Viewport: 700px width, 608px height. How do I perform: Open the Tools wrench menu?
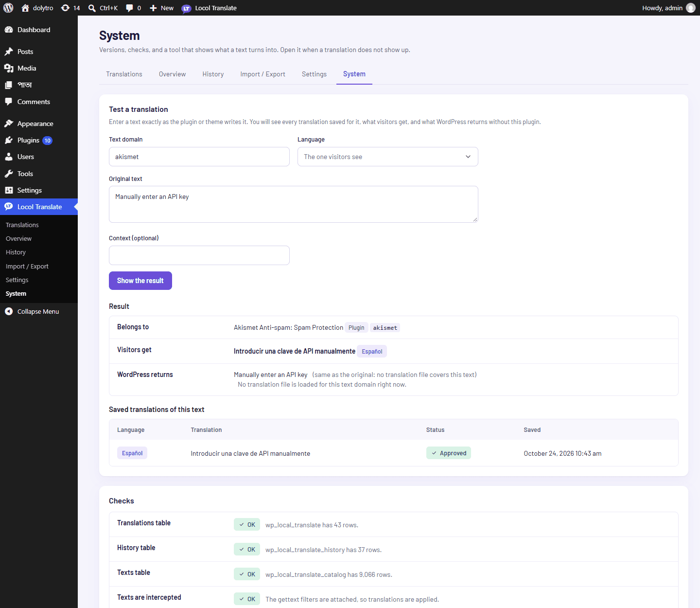pos(39,174)
